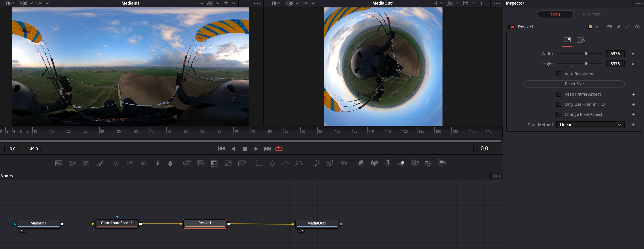Open the Fit zoom dropdown in MediaOut1 viewer

[275, 3]
